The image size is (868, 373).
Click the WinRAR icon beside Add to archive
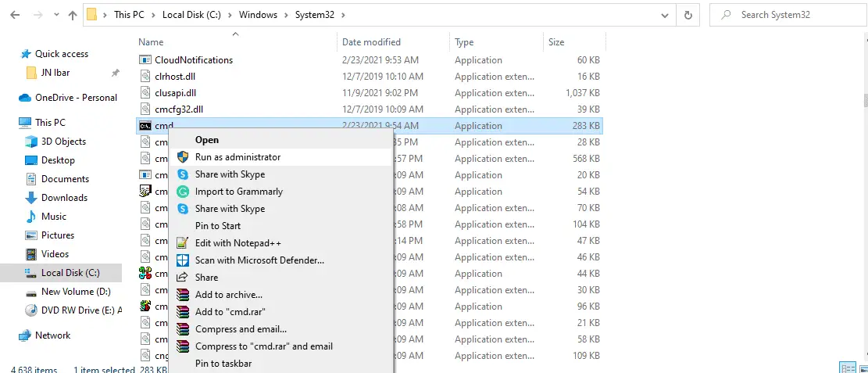pyautogui.click(x=183, y=295)
